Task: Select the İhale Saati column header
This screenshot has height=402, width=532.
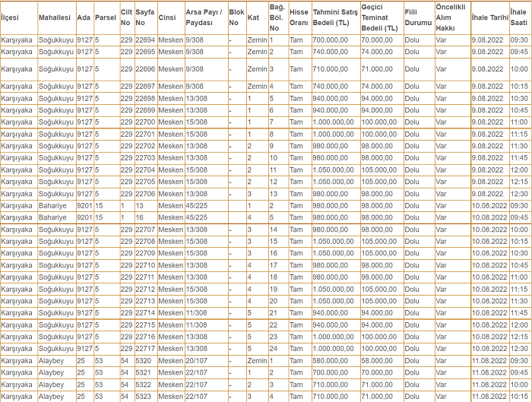Action: click(519, 17)
